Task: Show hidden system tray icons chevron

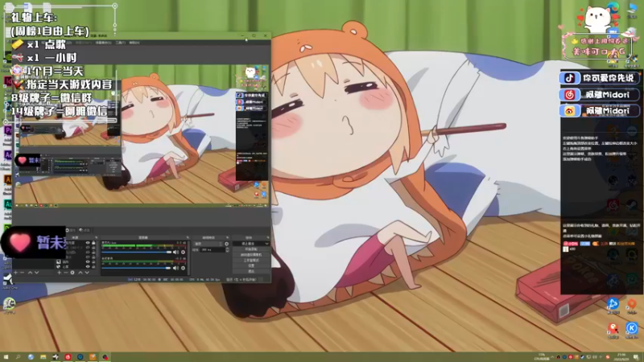Action: coord(552,357)
